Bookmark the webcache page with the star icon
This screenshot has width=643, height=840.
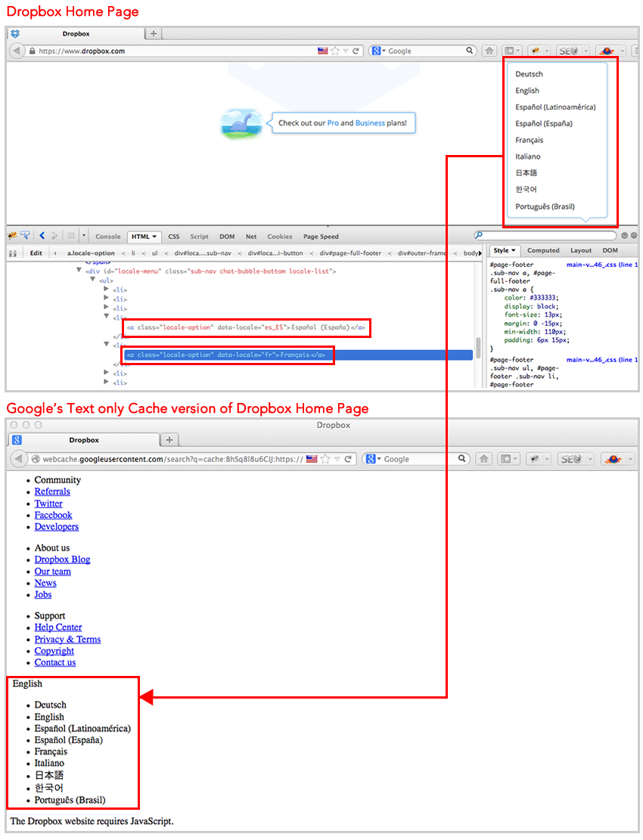click(x=325, y=459)
